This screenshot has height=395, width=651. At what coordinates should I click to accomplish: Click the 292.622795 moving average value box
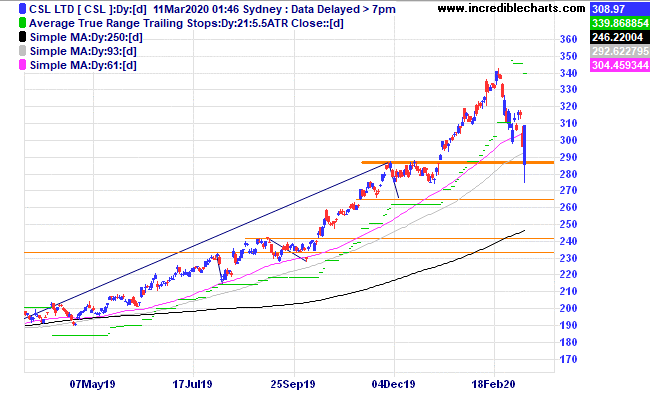tap(620, 51)
